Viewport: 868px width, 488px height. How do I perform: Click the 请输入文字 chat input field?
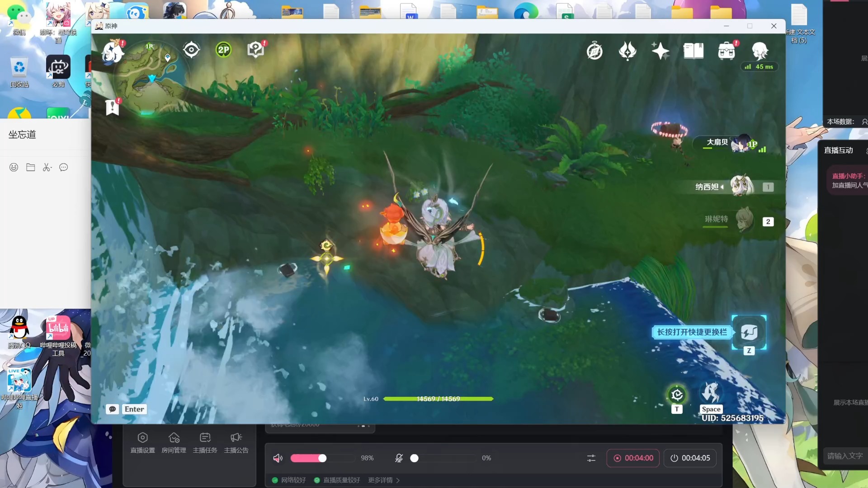[845, 456]
